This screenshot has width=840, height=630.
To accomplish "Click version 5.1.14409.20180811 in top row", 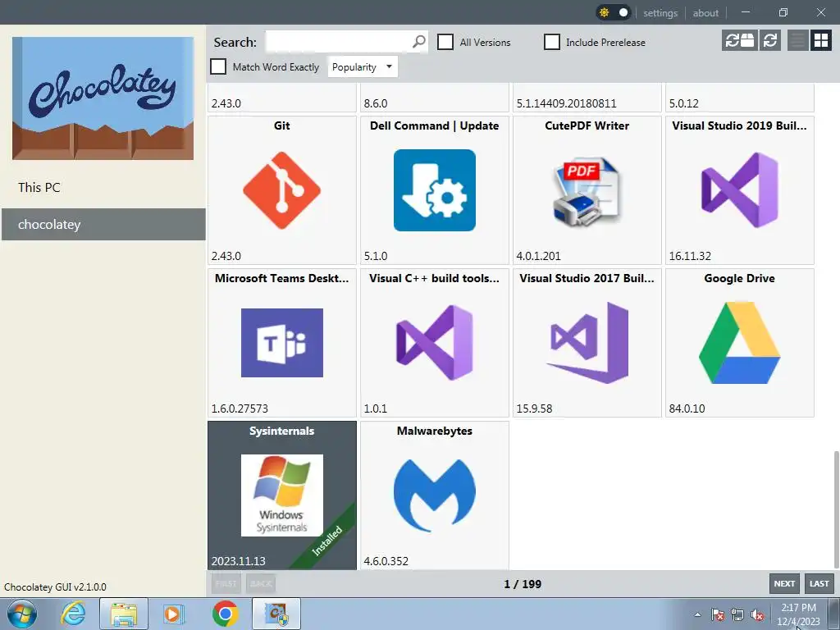I will (x=566, y=103).
